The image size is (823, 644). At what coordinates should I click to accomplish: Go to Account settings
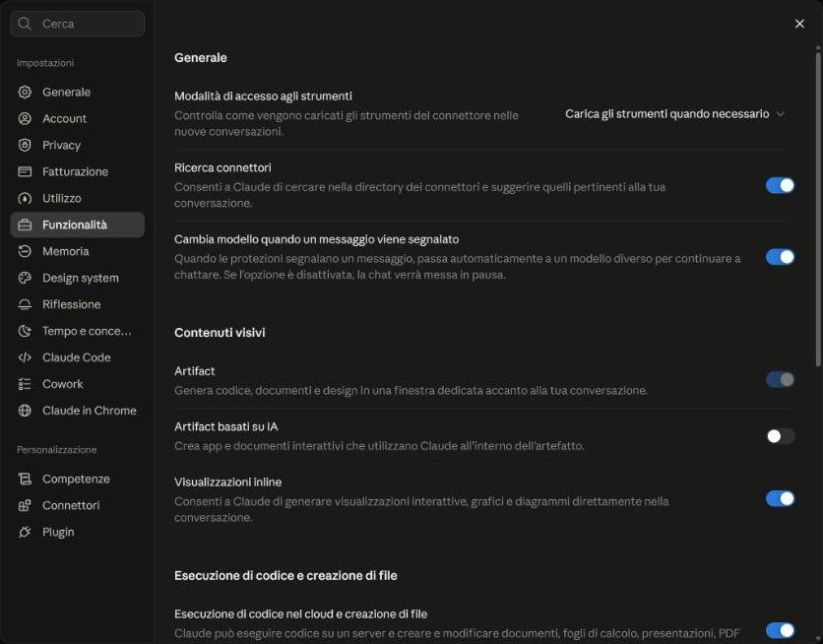click(x=77, y=118)
